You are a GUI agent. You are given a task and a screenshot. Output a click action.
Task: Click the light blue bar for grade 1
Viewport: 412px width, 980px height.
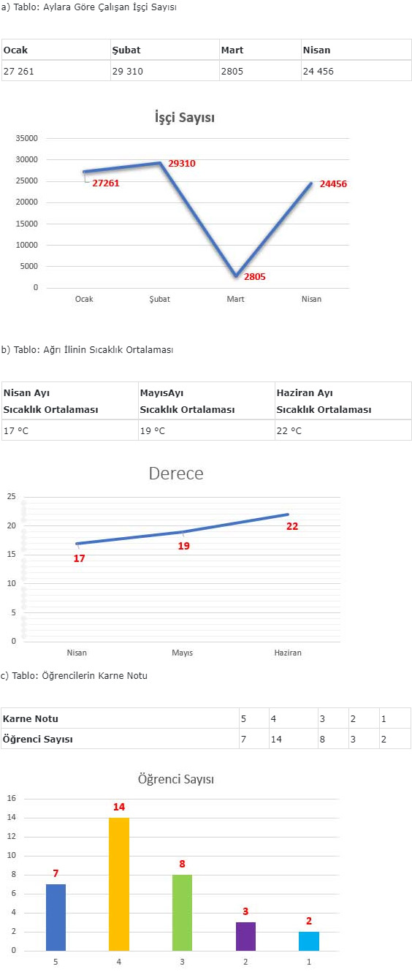click(309, 941)
